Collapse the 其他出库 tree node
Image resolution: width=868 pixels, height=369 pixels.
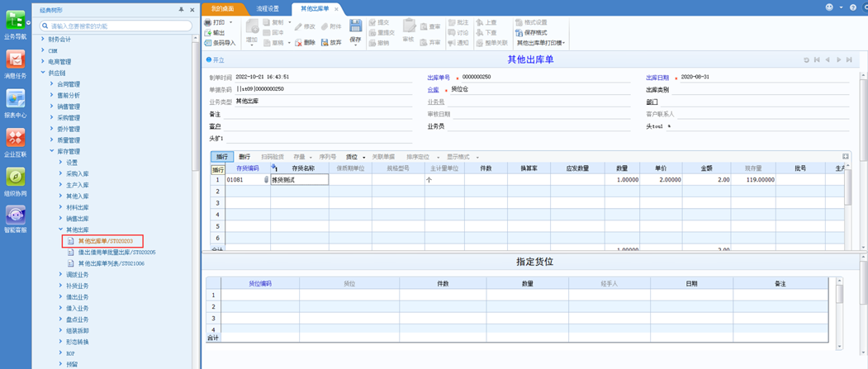(x=61, y=229)
